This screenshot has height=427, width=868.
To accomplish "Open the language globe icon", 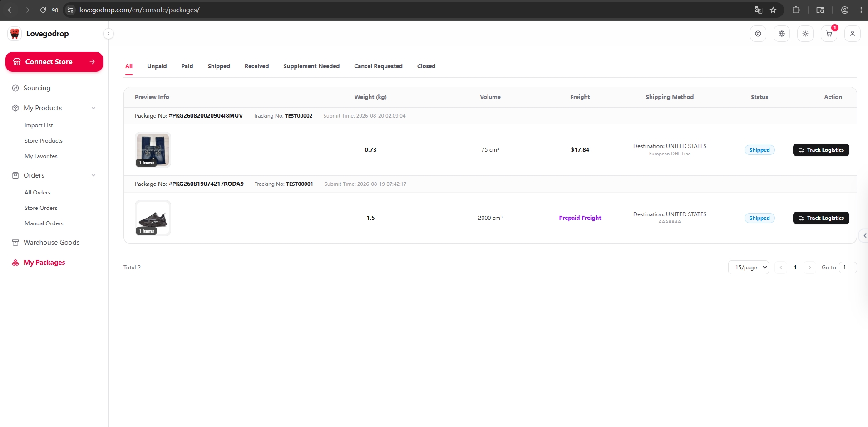I will 782,34.
